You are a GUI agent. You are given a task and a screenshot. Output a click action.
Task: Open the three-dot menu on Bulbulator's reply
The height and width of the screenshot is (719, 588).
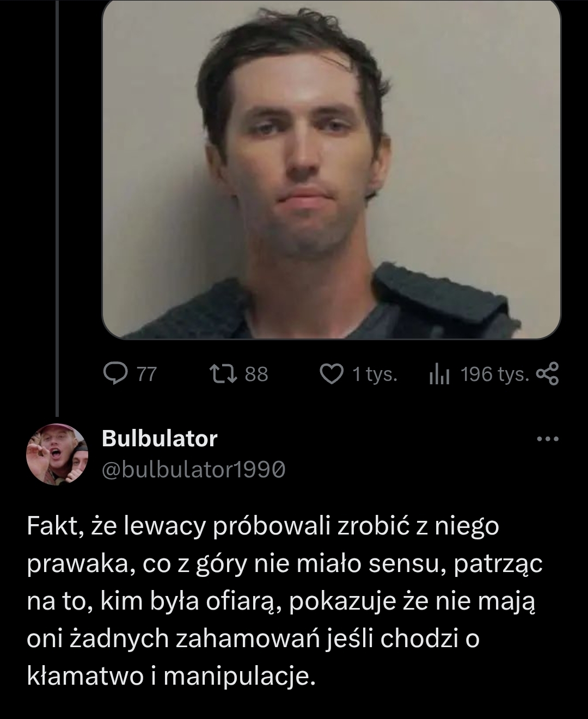tap(548, 439)
